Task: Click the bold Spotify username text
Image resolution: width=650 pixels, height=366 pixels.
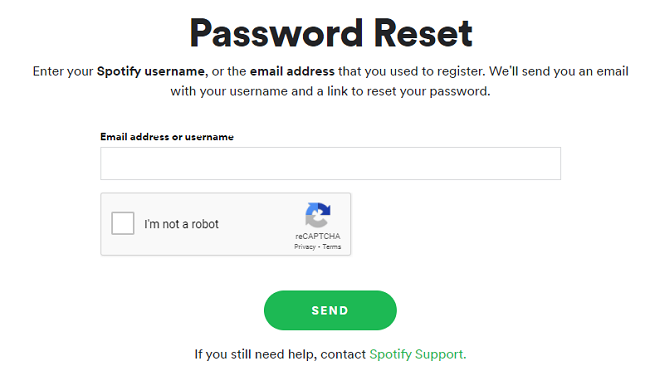Action: pyautogui.click(x=150, y=71)
